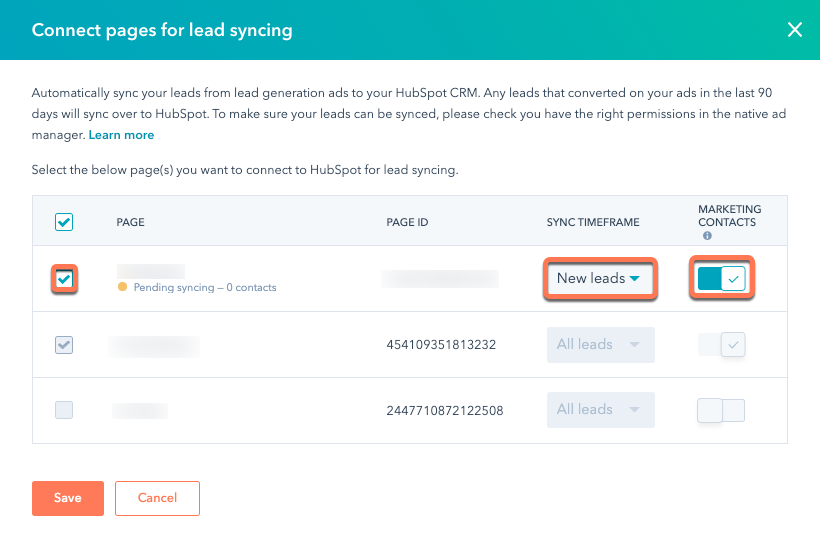Close the Connect pages dialog

[x=794, y=30]
